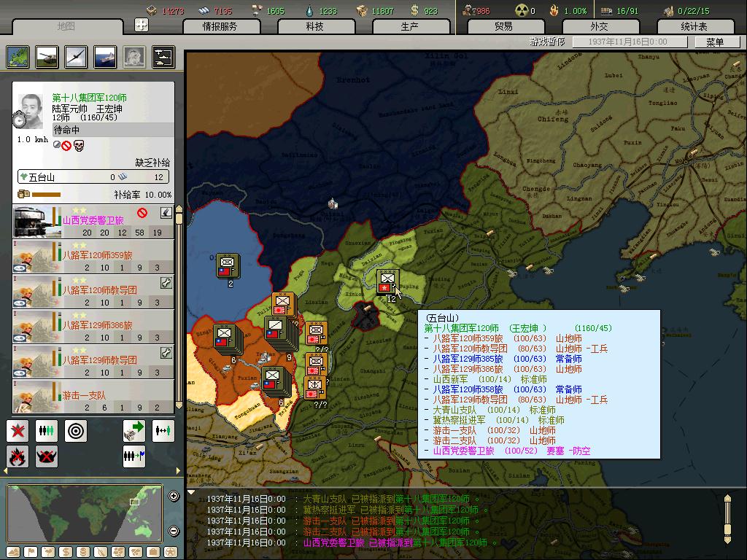Select the 八路军120师359旅 division row
The image size is (747, 560).
click(93, 257)
